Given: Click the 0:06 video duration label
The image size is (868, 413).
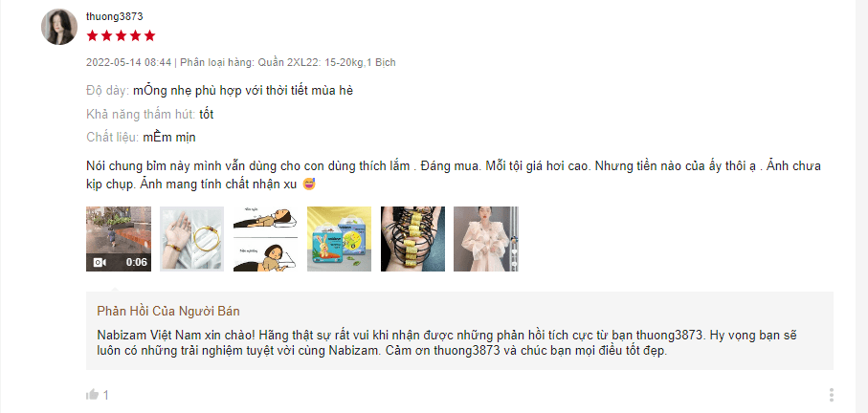Looking at the screenshot, I should pyautogui.click(x=136, y=262).
